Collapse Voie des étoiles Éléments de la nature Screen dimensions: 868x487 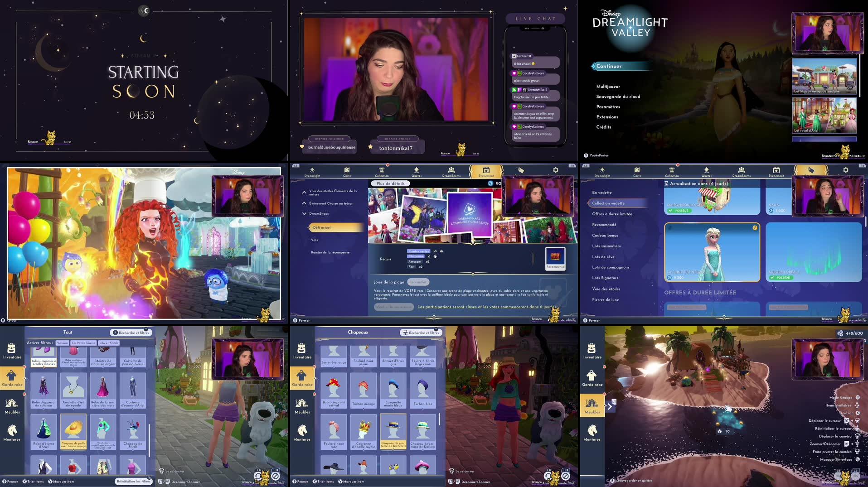(x=304, y=193)
